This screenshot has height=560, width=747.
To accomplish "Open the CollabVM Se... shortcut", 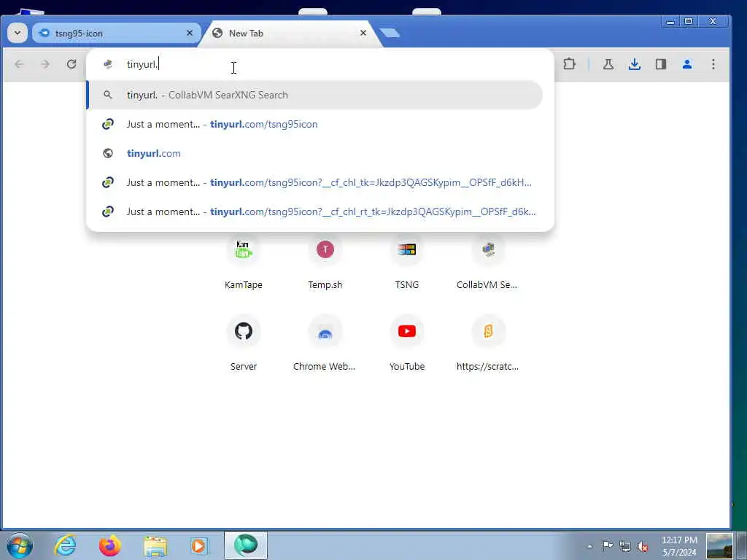I will (487, 262).
